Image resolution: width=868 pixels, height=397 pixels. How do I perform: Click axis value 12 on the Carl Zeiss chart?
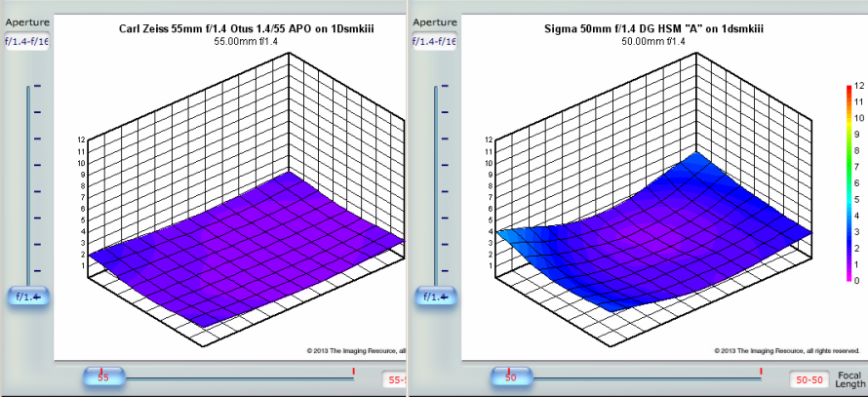[83, 140]
